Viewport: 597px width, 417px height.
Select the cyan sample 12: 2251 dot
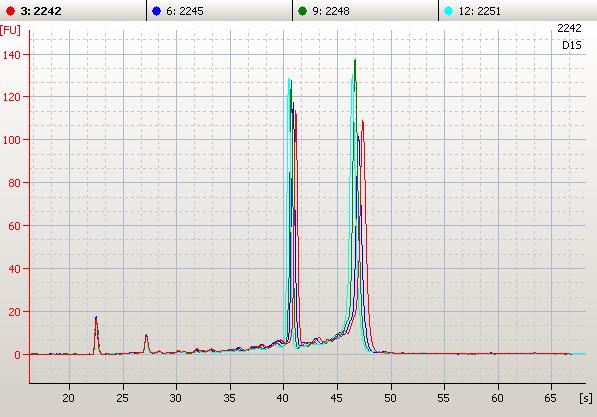pyautogui.click(x=449, y=11)
